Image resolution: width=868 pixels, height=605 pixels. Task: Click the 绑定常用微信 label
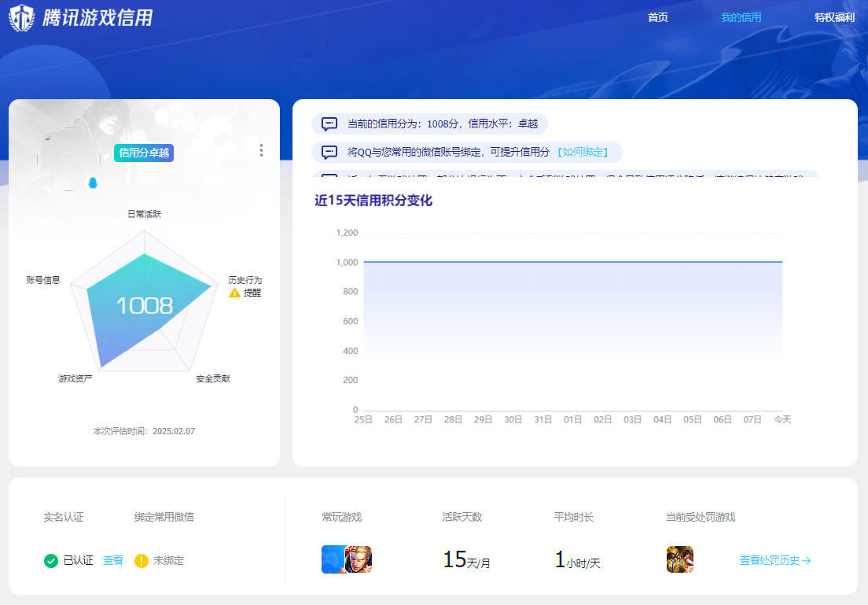[164, 517]
